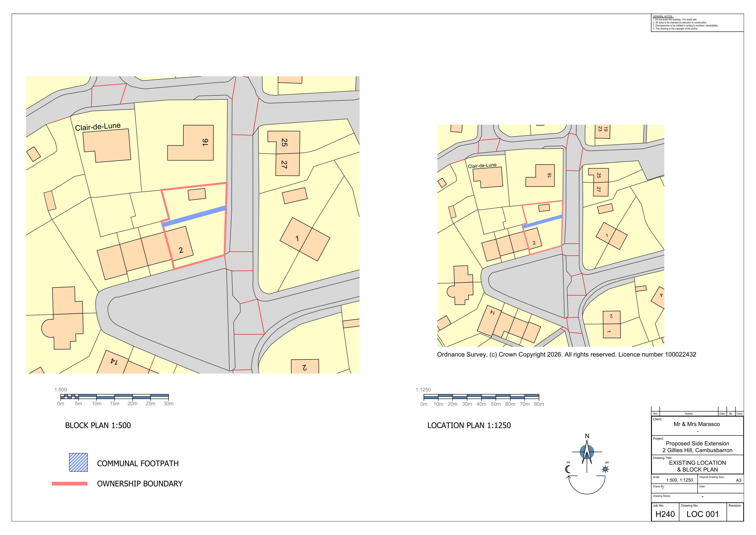This screenshot has width=756, height=535.
Task: Click scale value '1:500, 1:1250' in title block
Action: tap(679, 480)
